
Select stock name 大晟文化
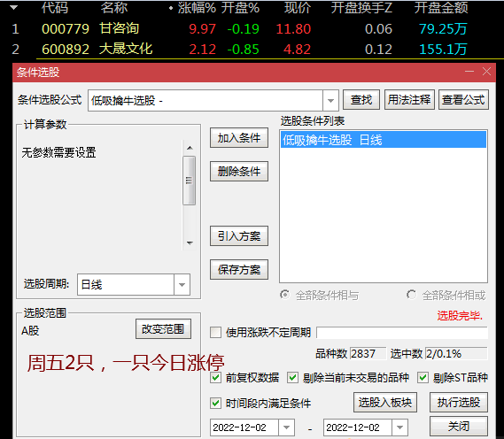pos(126,49)
